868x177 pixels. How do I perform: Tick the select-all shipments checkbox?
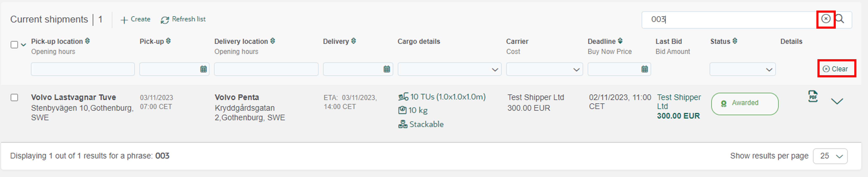coord(14,45)
